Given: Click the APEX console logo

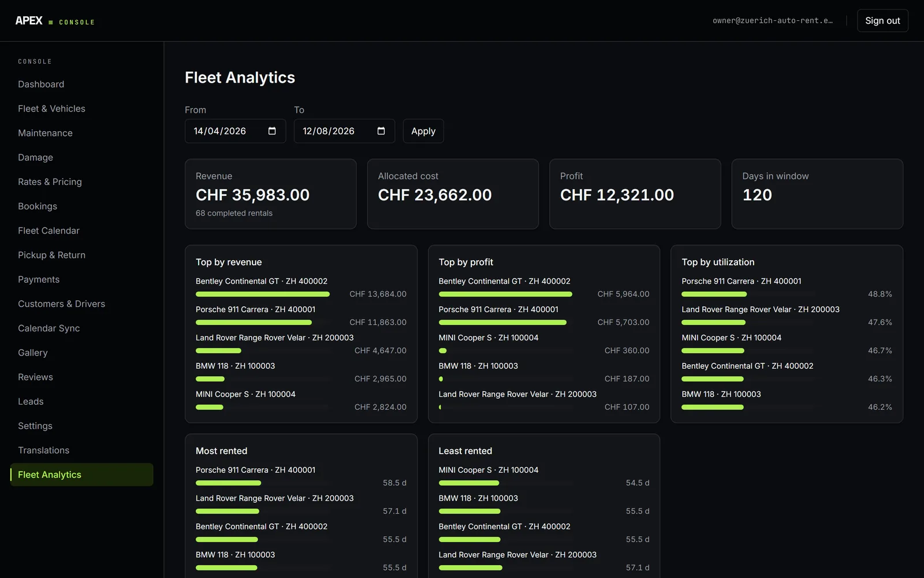Looking at the screenshot, I should coord(55,21).
